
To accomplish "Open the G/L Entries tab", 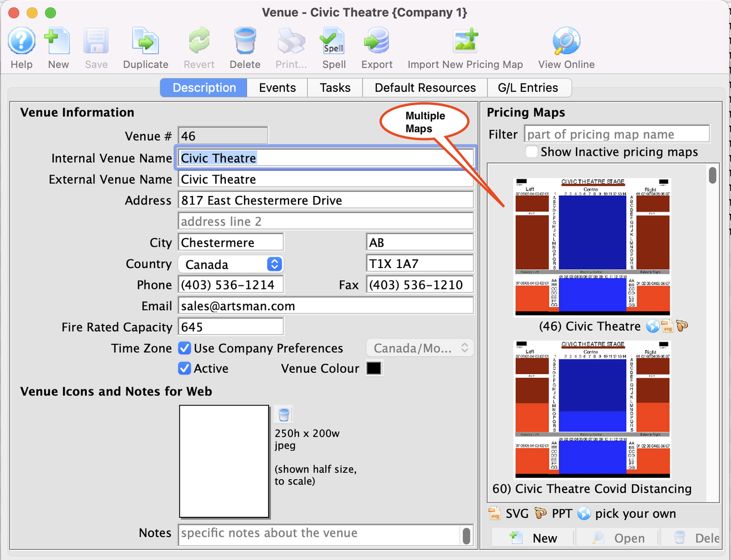I will (528, 88).
